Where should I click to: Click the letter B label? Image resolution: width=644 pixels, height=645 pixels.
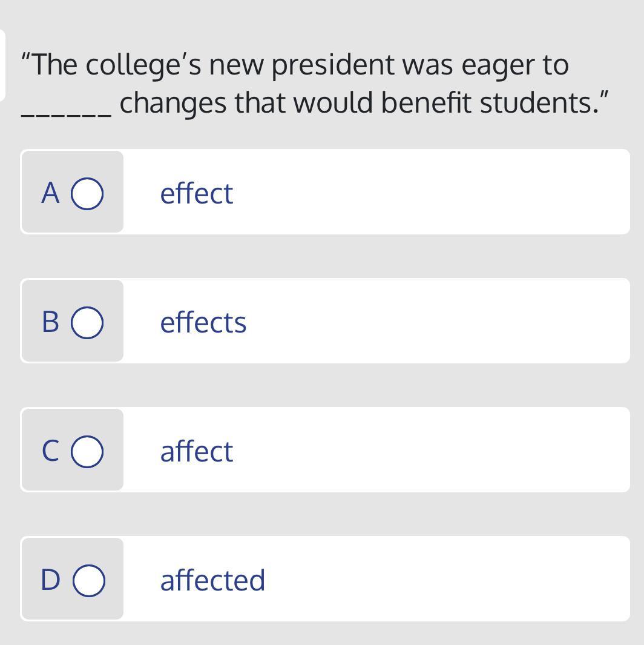pyautogui.click(x=51, y=322)
